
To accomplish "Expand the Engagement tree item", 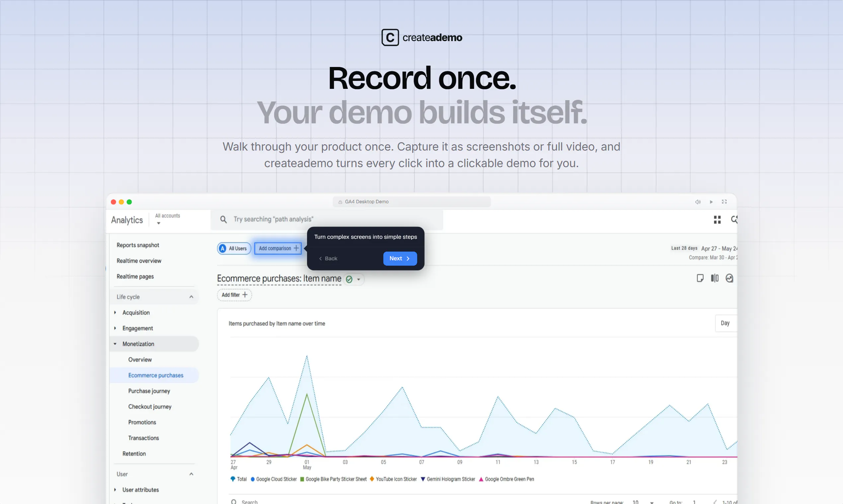I will 115,328.
